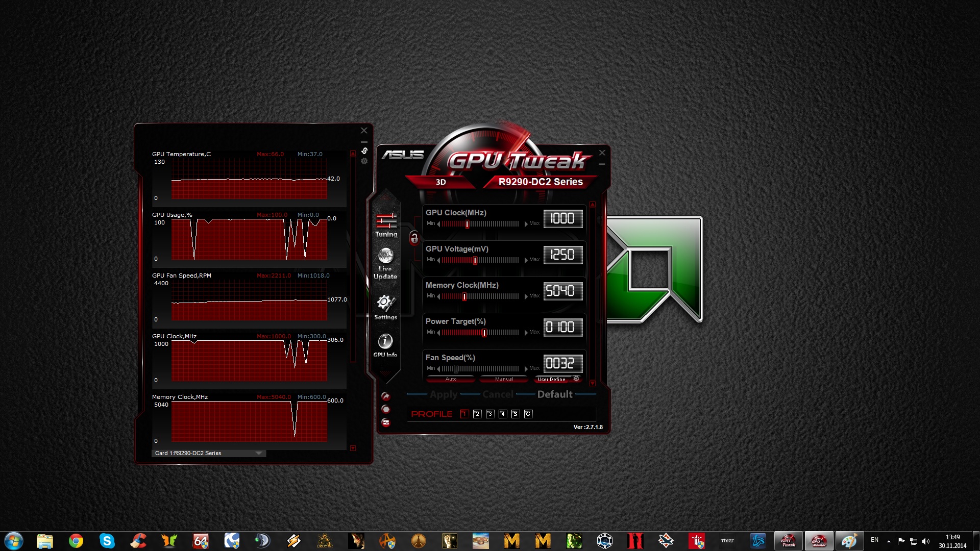This screenshot has width=980, height=551.
Task: Select profile 2
Action: pos(477,414)
